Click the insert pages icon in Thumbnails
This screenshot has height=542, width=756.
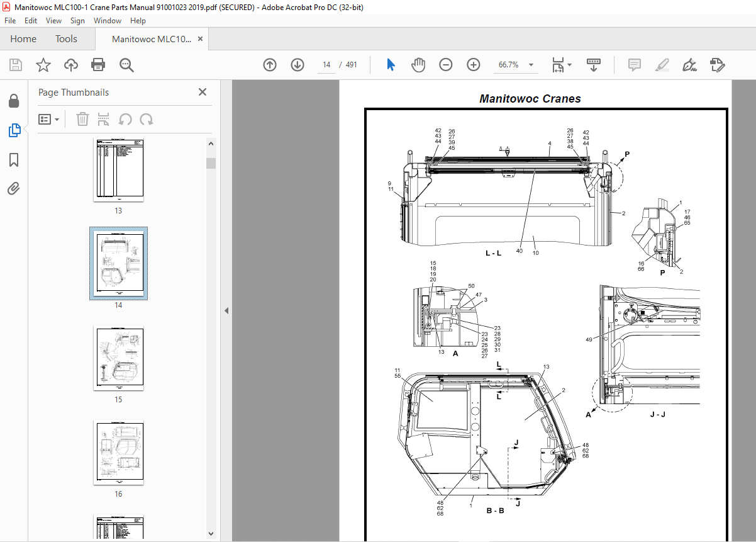point(104,119)
